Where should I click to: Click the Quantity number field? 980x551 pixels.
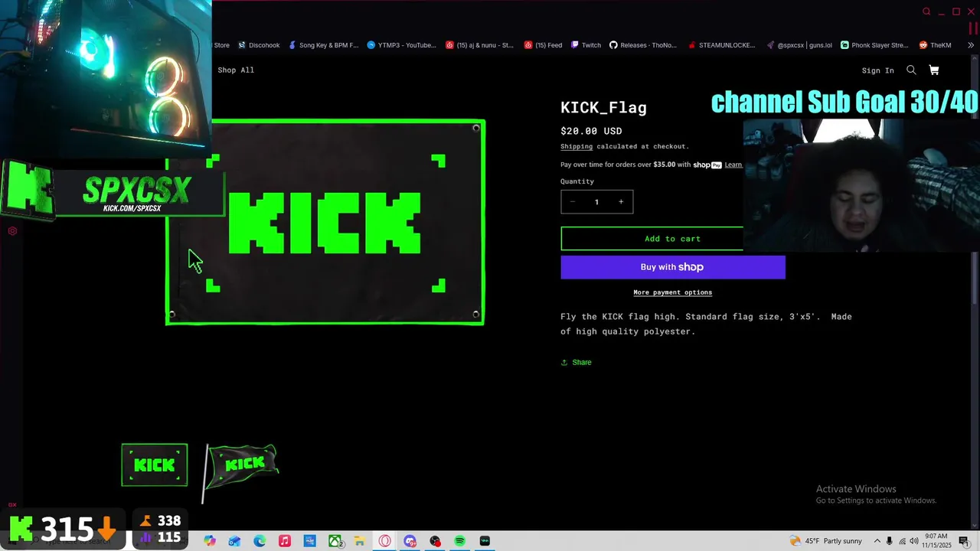596,201
